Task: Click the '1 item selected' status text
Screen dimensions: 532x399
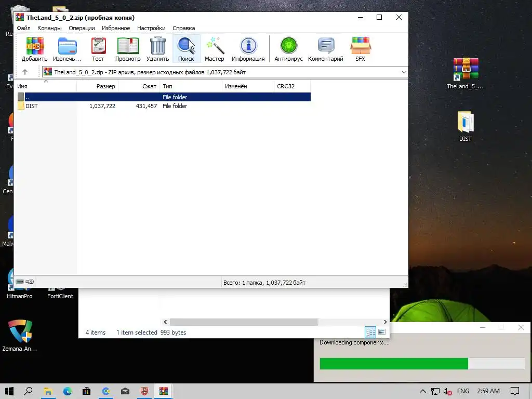Action: pyautogui.click(x=137, y=332)
